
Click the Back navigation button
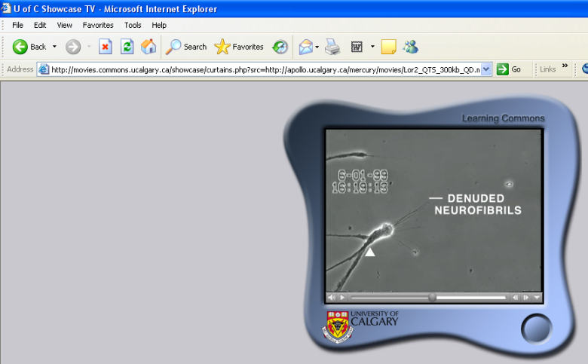(29, 47)
